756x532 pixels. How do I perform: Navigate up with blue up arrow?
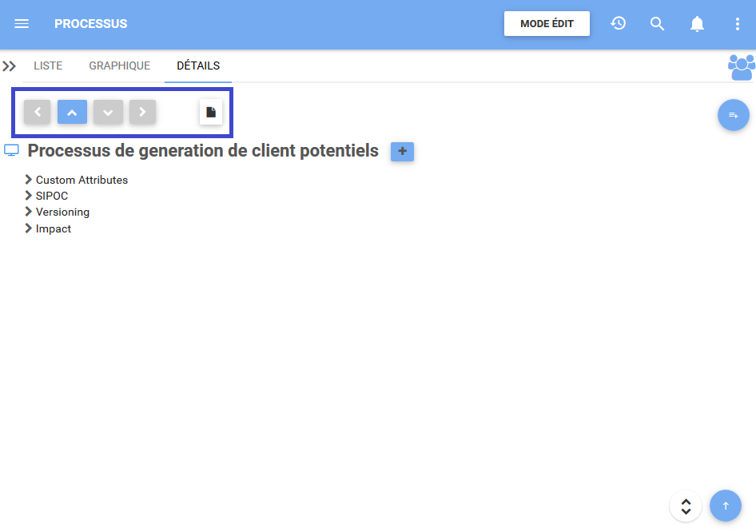72,113
